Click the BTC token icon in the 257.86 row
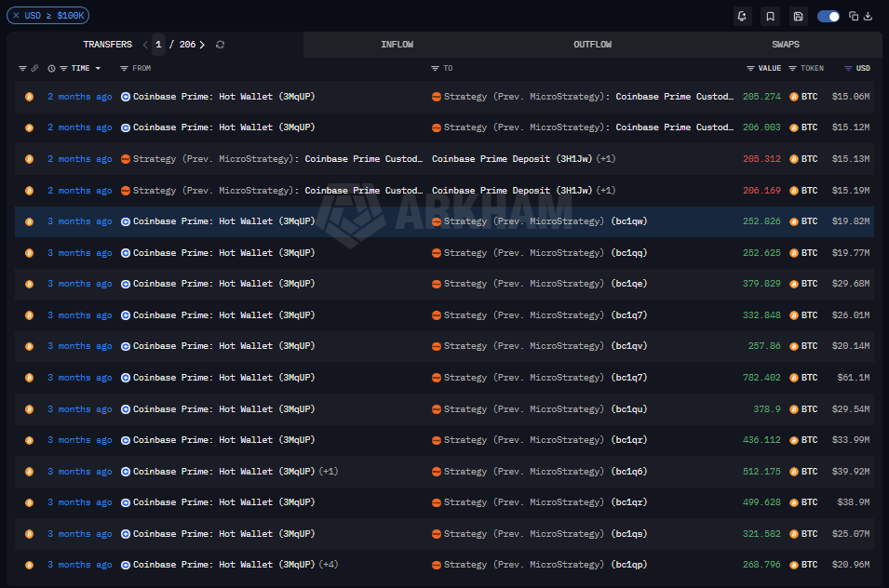Image resolution: width=889 pixels, height=588 pixels. [794, 346]
